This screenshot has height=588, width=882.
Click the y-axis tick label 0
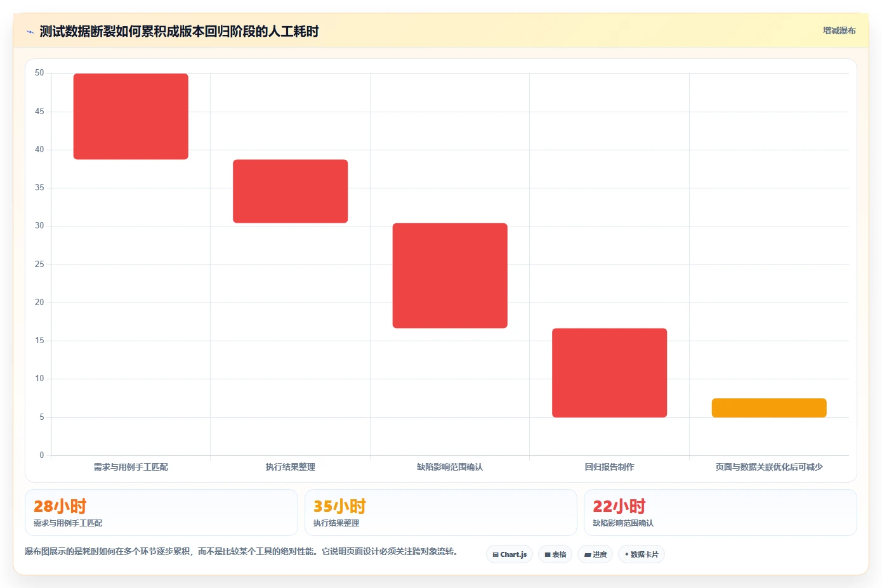tap(42, 455)
